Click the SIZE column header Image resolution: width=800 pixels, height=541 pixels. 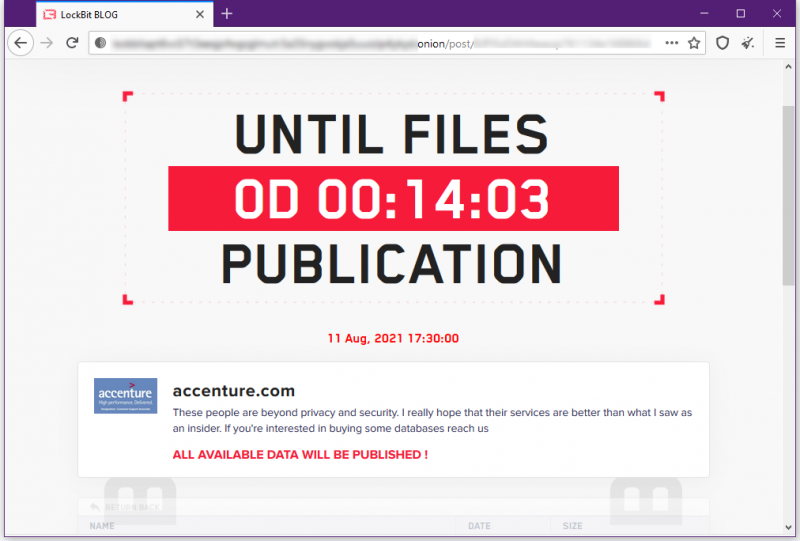(572, 526)
